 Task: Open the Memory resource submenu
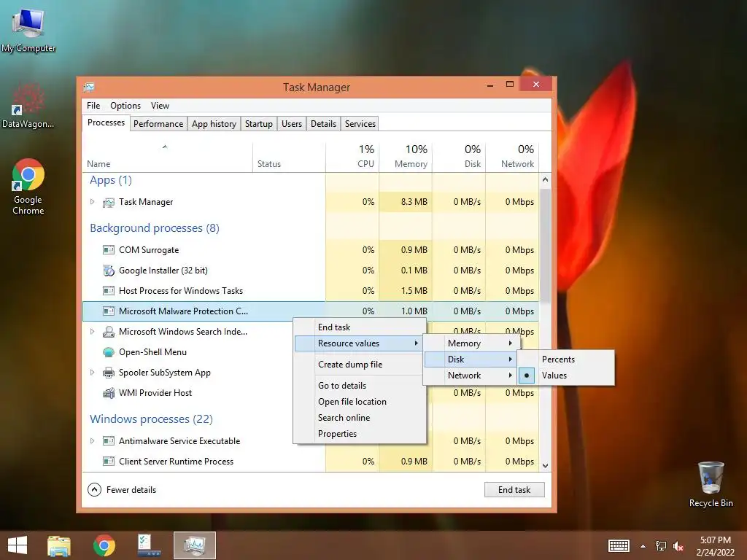tap(471, 343)
